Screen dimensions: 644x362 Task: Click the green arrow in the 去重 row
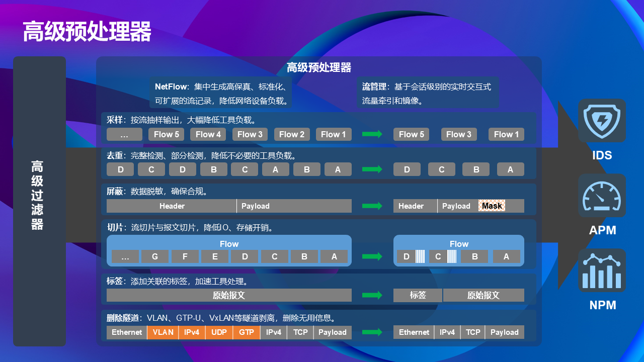point(372,169)
